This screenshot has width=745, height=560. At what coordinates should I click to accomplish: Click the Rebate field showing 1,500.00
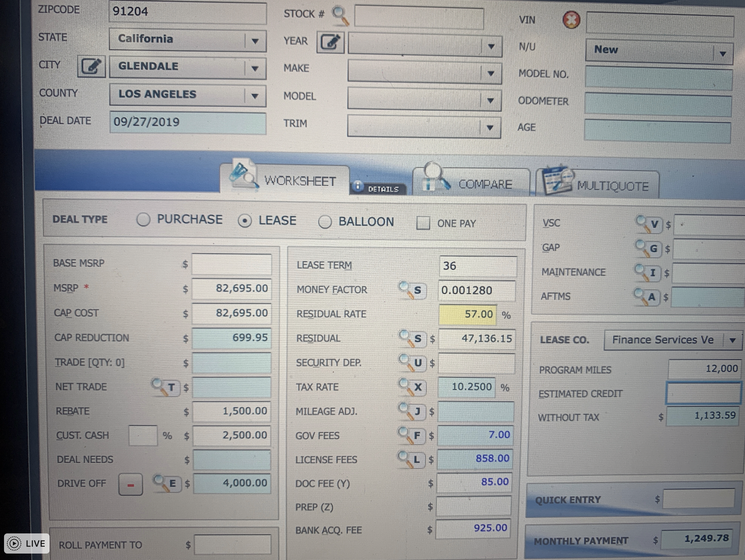[232, 411]
